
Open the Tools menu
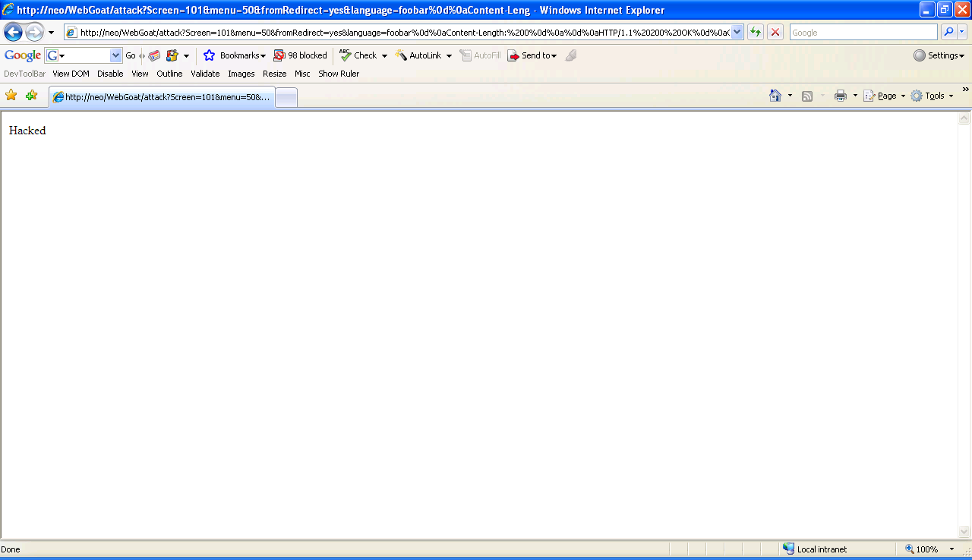tap(933, 96)
